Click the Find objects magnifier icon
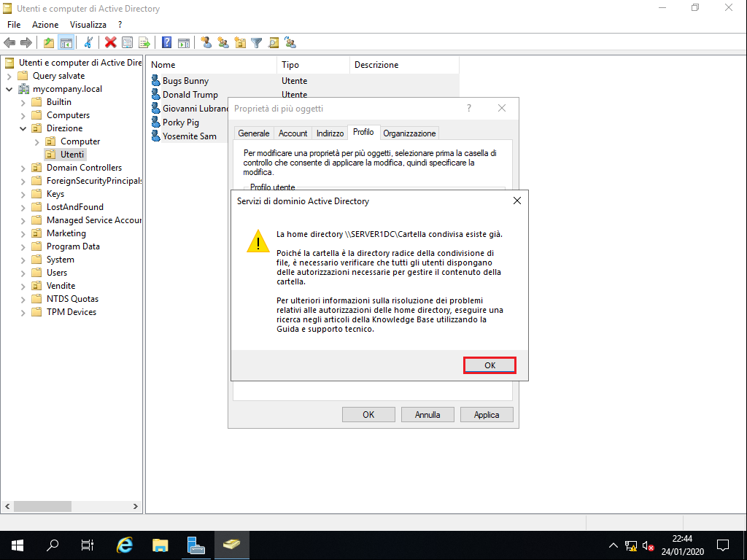The image size is (747, 560). (x=274, y=43)
